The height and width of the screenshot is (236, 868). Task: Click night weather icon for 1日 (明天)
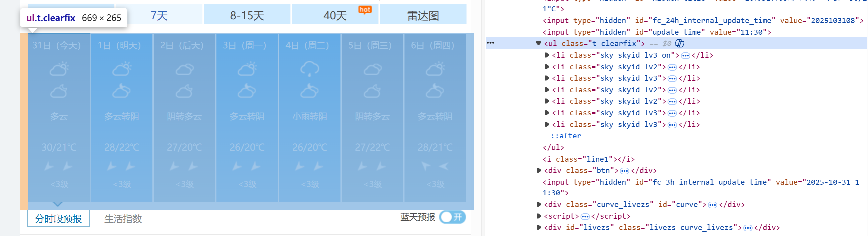pyautogui.click(x=122, y=91)
